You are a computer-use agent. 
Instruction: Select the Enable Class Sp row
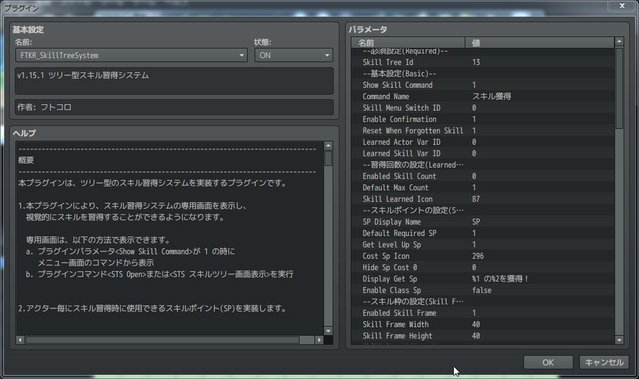[x=483, y=291]
